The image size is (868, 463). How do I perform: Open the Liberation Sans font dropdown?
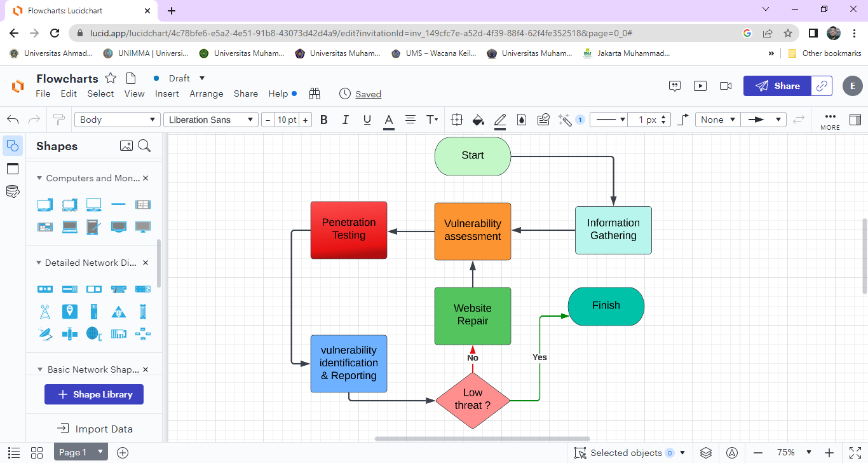coord(211,120)
